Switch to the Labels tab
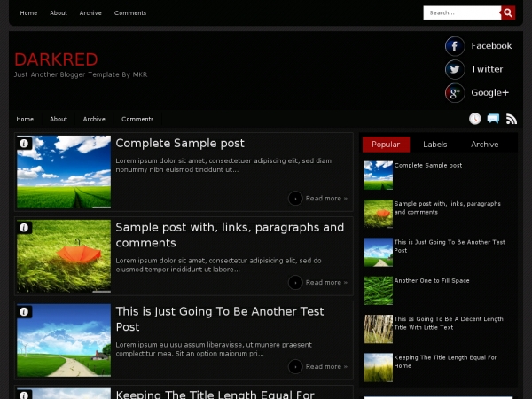Image resolution: width=532 pixels, height=399 pixels. pyautogui.click(x=435, y=145)
